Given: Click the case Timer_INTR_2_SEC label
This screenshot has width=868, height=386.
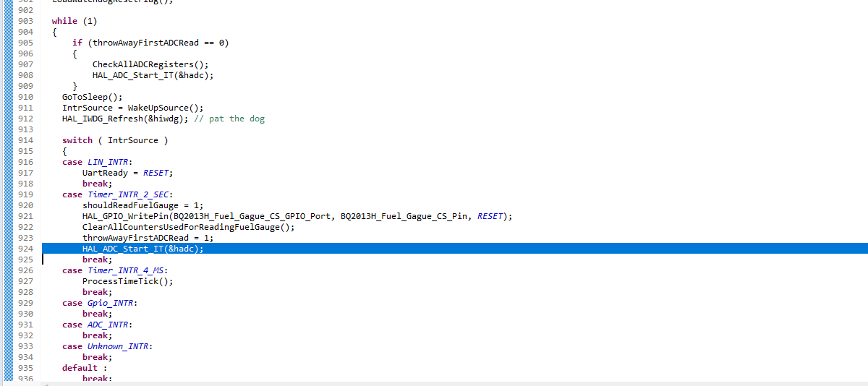Looking at the screenshot, I should click(x=117, y=194).
